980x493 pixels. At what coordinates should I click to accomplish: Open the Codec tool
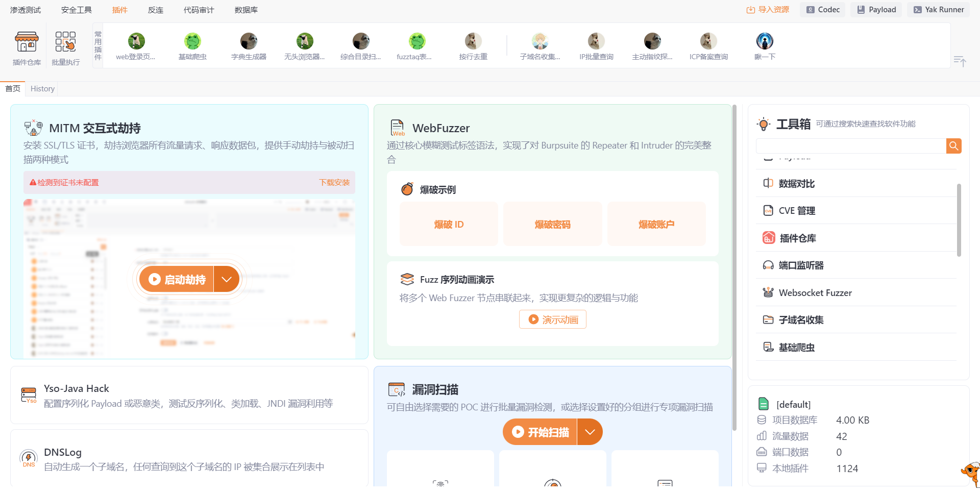(x=822, y=9)
